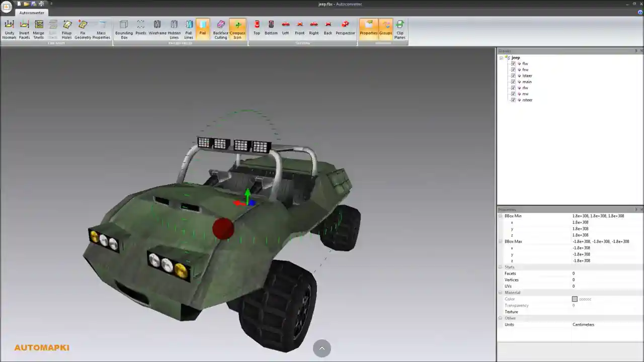Collapse the jeep tree node

501,58
